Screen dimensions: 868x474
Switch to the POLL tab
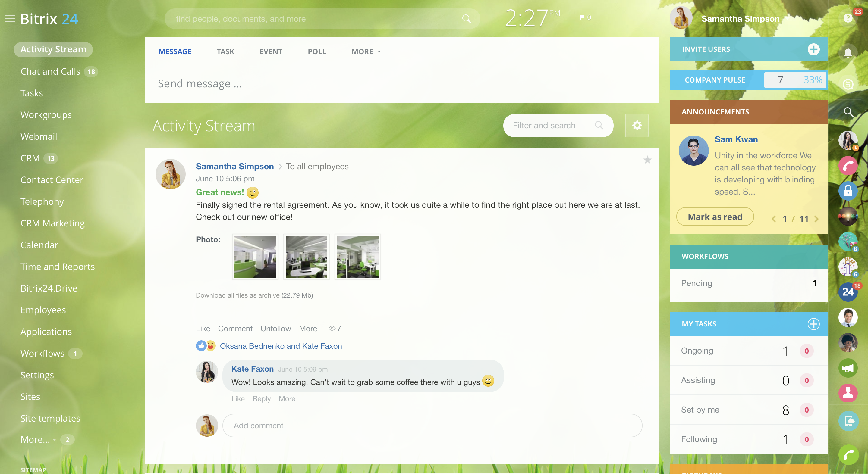pos(316,51)
